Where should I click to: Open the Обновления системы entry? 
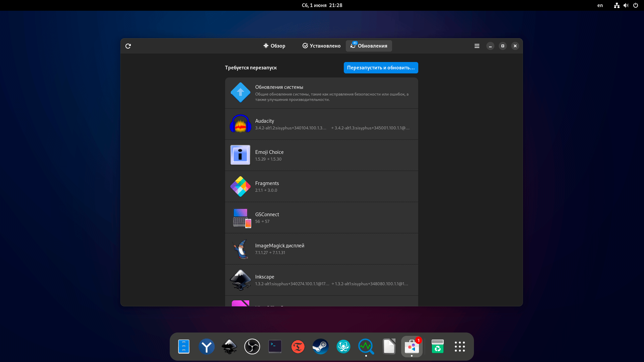point(321,93)
